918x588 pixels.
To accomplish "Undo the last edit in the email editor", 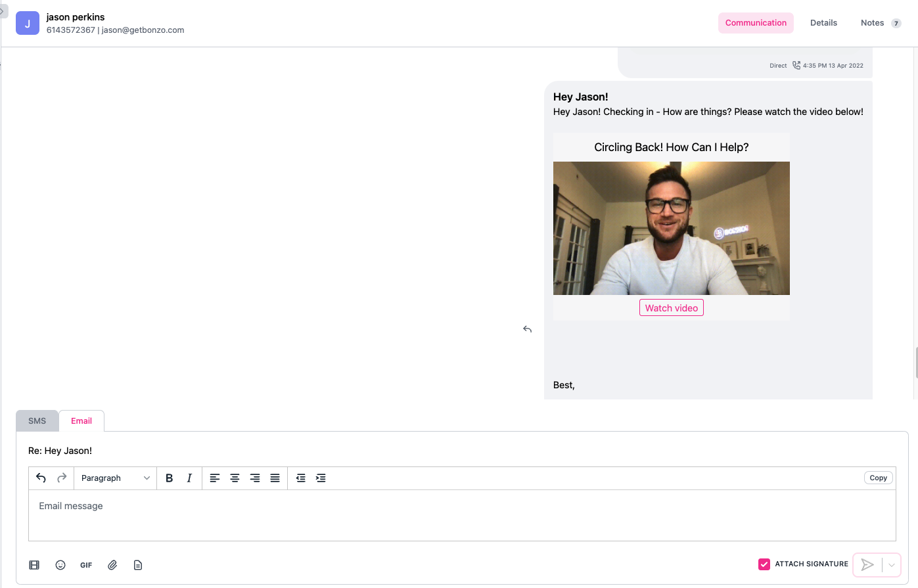I will [x=41, y=478].
